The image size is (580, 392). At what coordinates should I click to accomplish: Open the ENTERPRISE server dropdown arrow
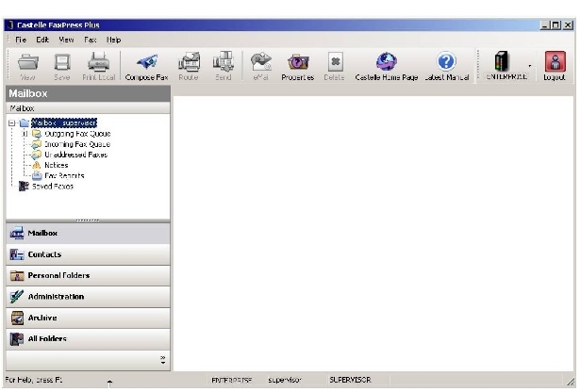click(x=530, y=66)
